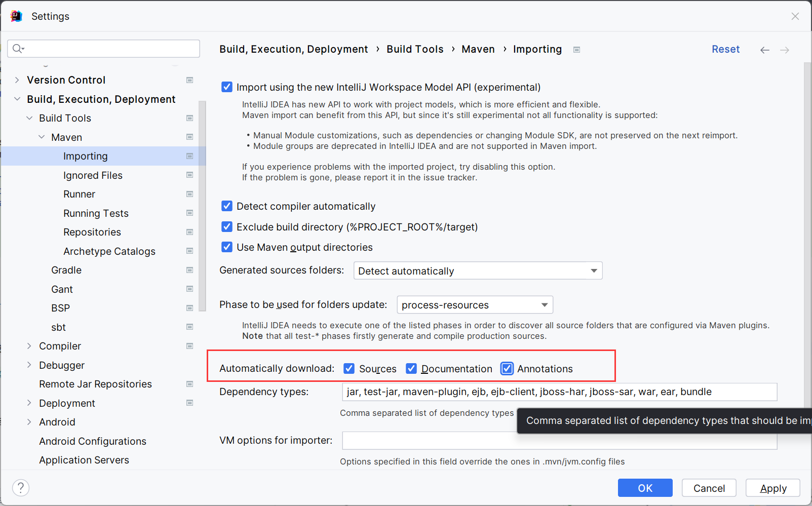This screenshot has width=812, height=506.
Task: Click project-level icon next to Ignored Files
Action: [x=190, y=175]
